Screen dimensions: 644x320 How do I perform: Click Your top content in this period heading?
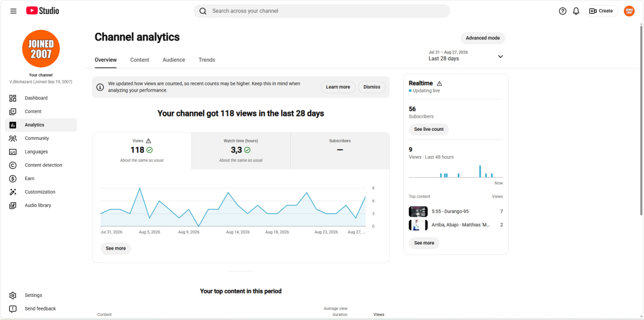pos(240,291)
